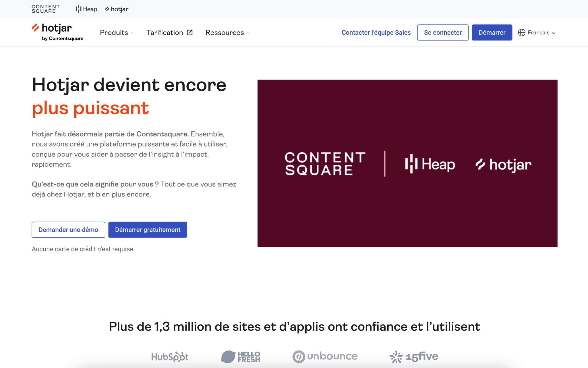
Task: Open the Français language selector
Action: coord(541,33)
